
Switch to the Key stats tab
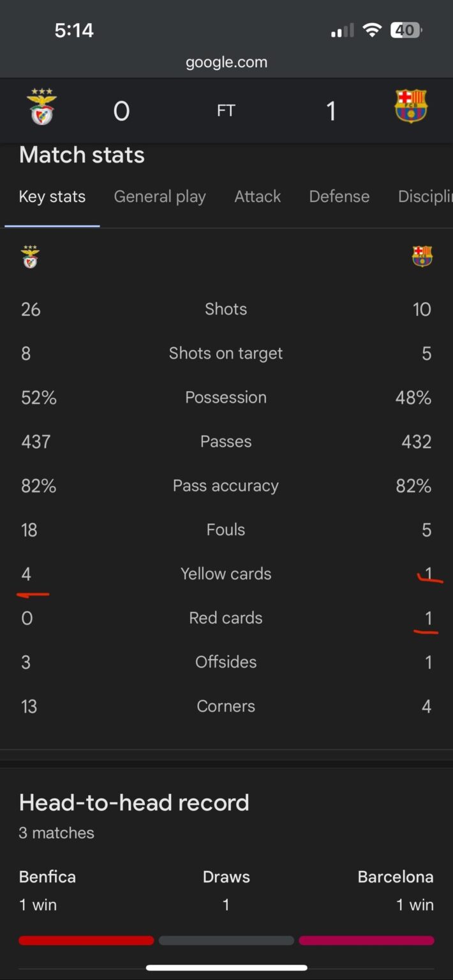pyautogui.click(x=52, y=197)
